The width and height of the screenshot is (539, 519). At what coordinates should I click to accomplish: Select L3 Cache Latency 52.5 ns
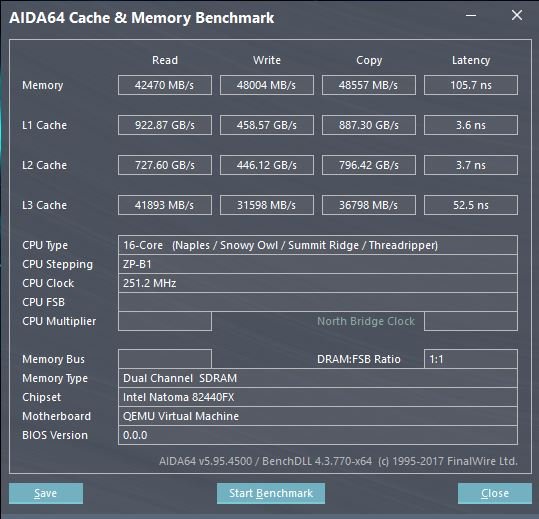[471, 205]
